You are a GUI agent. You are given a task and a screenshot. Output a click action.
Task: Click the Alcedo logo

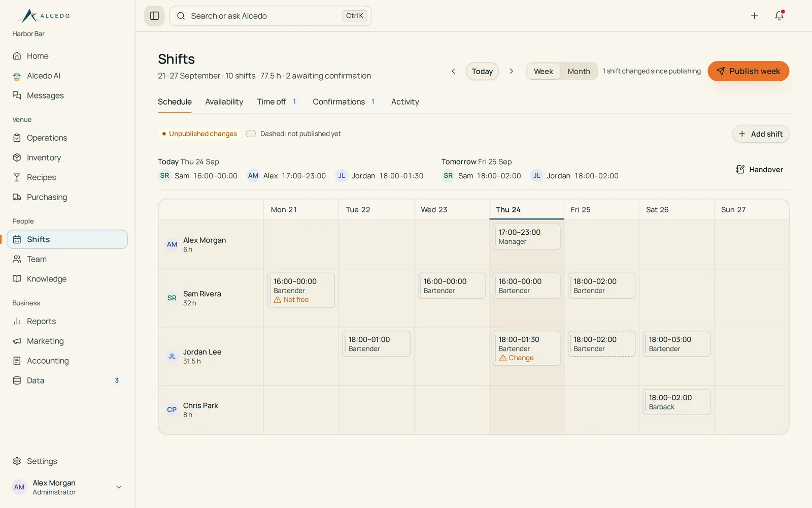click(44, 16)
